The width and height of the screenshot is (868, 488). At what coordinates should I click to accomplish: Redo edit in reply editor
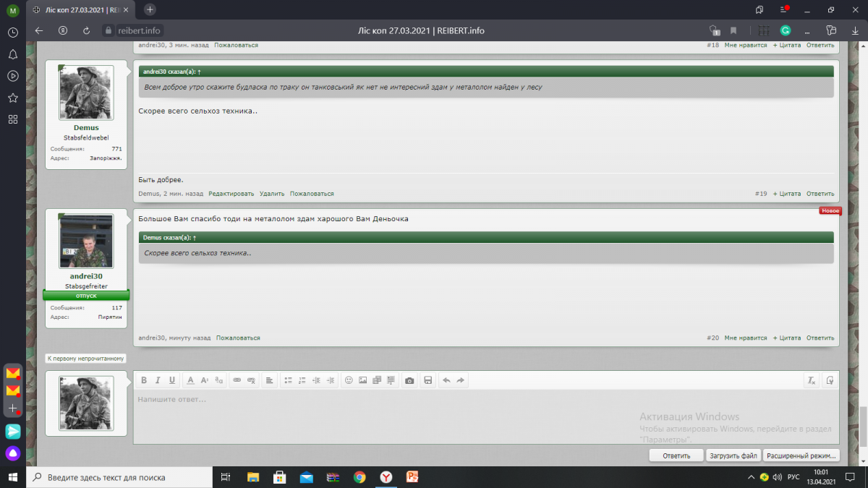(x=461, y=380)
